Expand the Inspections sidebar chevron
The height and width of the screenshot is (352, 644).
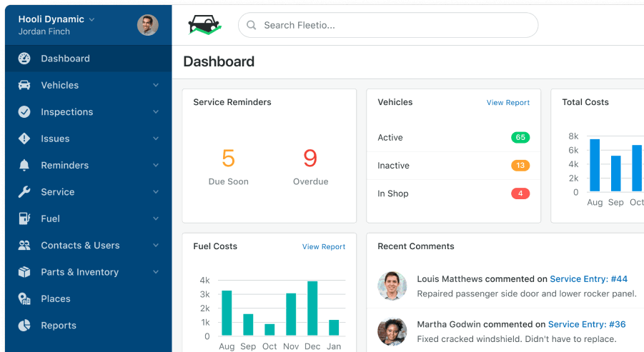coord(156,111)
